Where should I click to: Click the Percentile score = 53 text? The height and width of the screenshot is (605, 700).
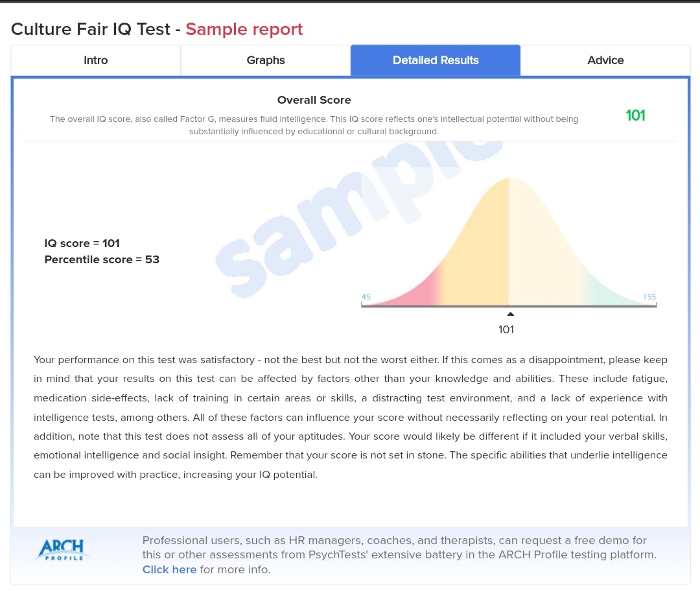coord(102,259)
